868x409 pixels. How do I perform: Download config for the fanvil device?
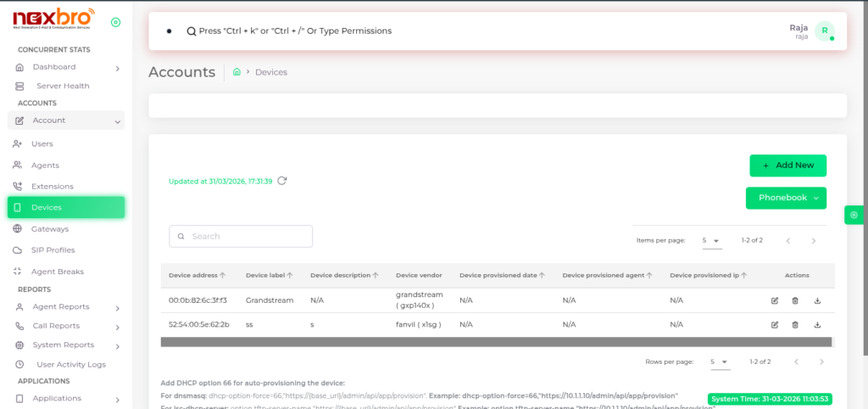(817, 325)
